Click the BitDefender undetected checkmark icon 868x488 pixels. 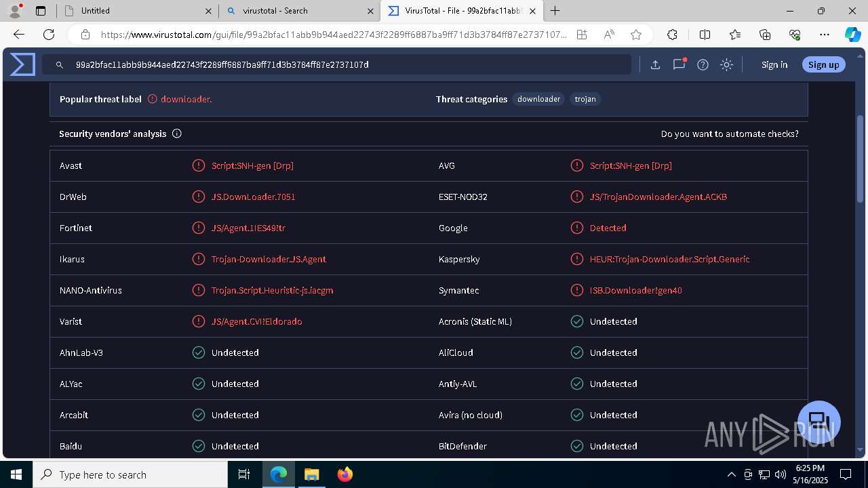(x=577, y=446)
